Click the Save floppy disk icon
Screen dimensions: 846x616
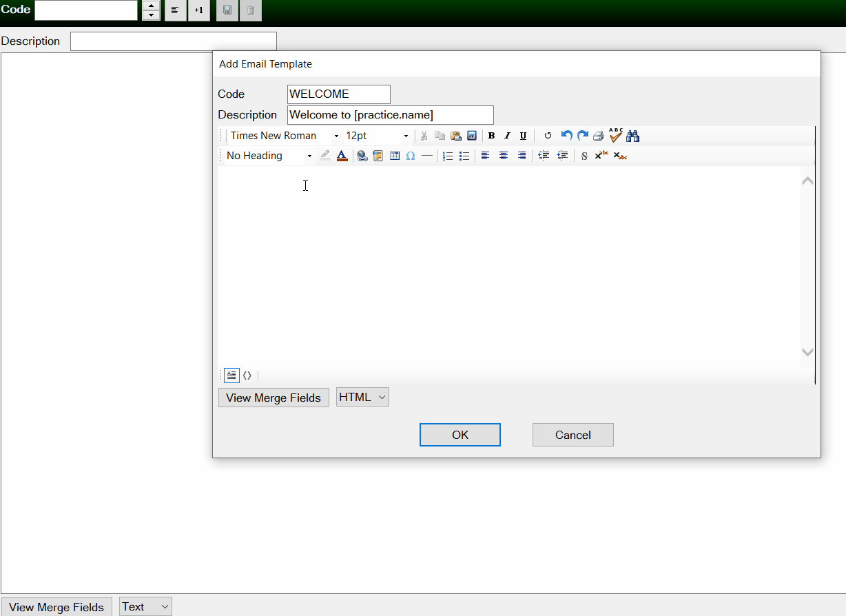[x=227, y=10]
